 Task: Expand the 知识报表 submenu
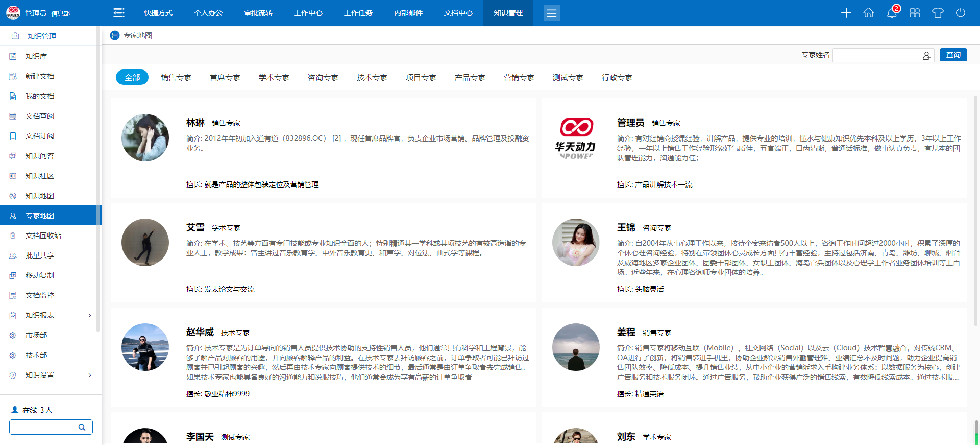pyautogui.click(x=90, y=315)
